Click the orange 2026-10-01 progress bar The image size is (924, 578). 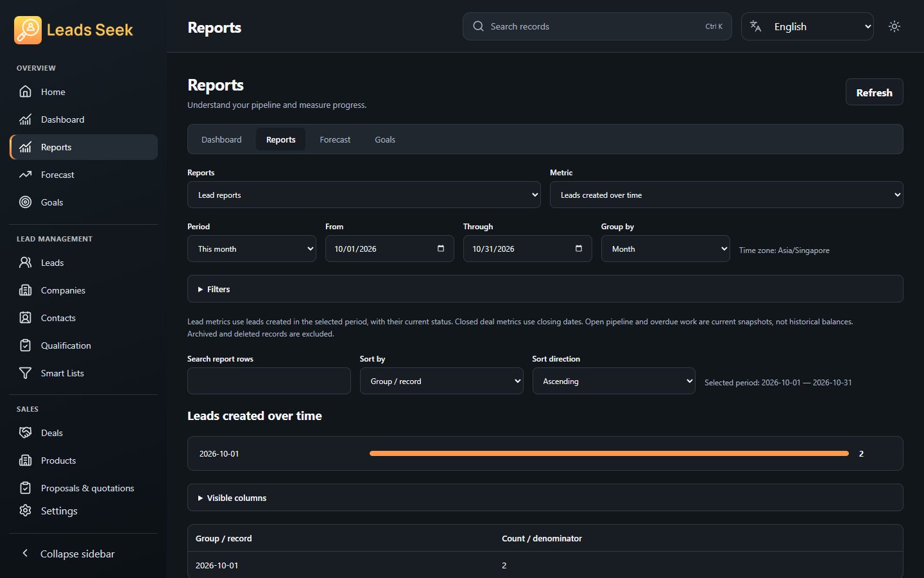click(x=609, y=453)
